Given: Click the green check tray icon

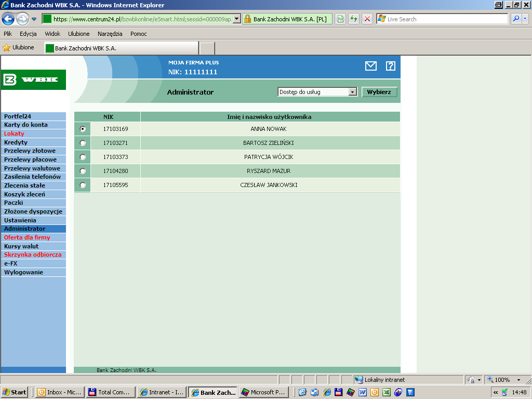Looking at the screenshot, I should [x=505, y=392].
